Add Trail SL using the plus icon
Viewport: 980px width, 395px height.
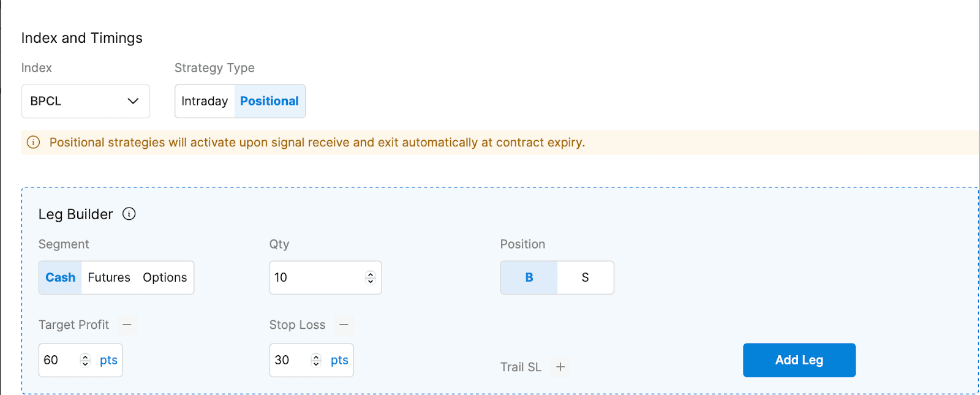click(x=560, y=367)
